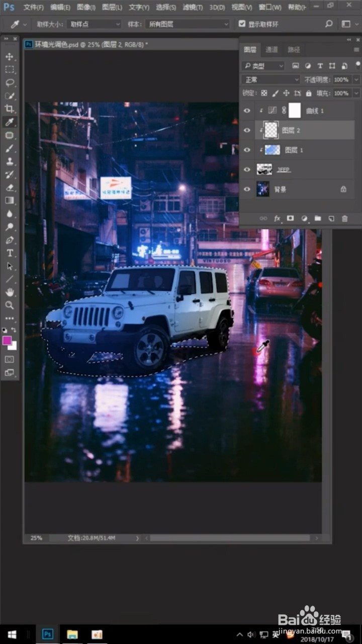The image size is (362, 644).
Task: Toggle Quick Mask mode
Action: pyautogui.click(x=10, y=359)
